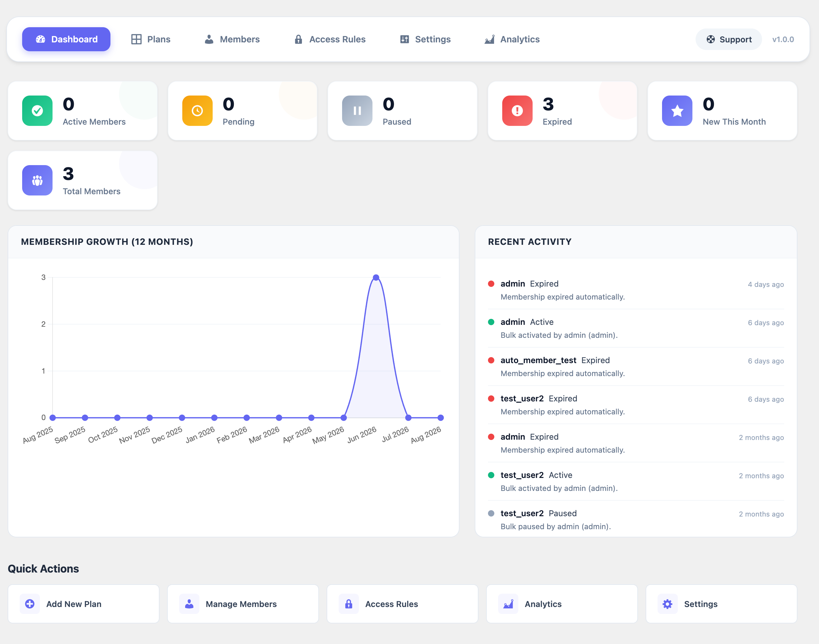Click the Total Members group icon
The height and width of the screenshot is (644, 819).
pos(37,180)
